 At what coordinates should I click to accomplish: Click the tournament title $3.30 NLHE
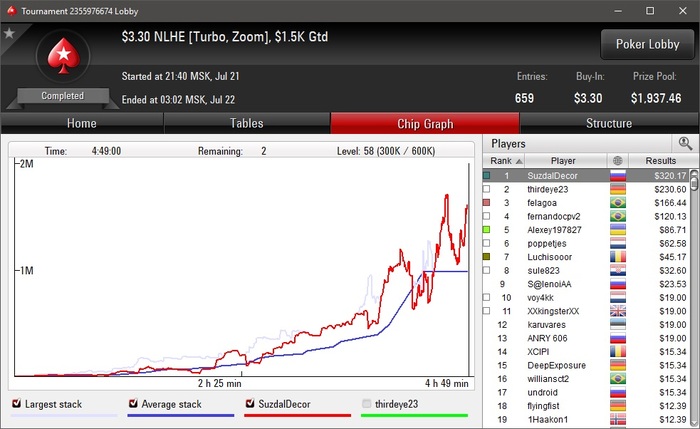tap(225, 37)
